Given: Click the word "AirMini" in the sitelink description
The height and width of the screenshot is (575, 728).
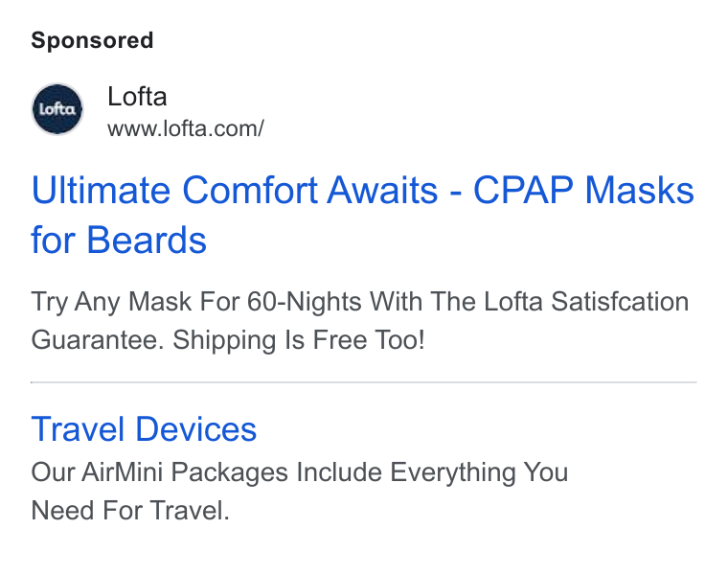Looking at the screenshot, I should click(122, 471).
